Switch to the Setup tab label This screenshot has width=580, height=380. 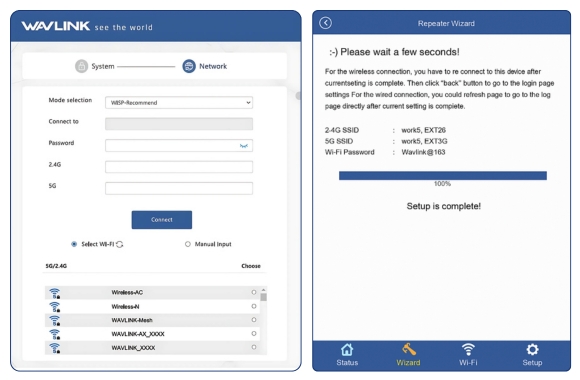532,363
